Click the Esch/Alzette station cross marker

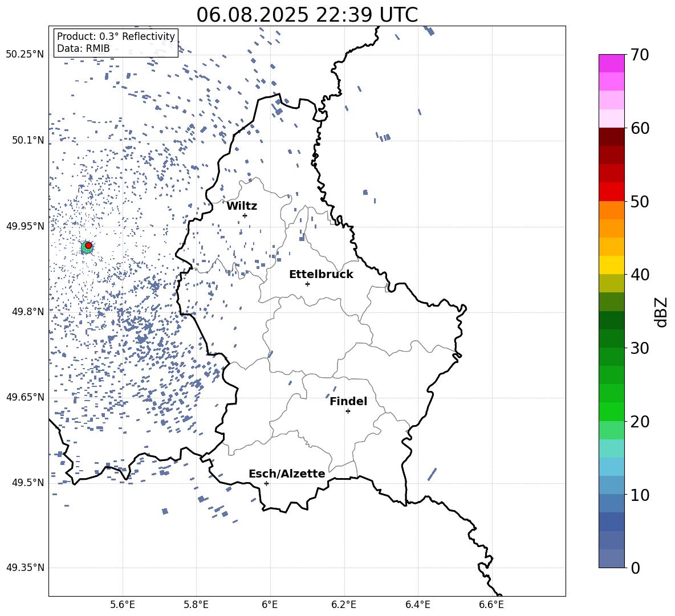266,483
